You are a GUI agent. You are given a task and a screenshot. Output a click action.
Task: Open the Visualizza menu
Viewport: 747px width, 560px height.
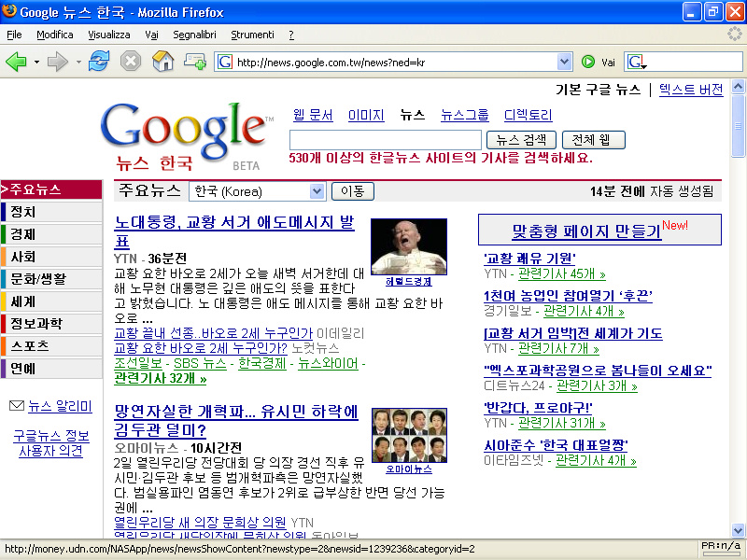point(109,35)
